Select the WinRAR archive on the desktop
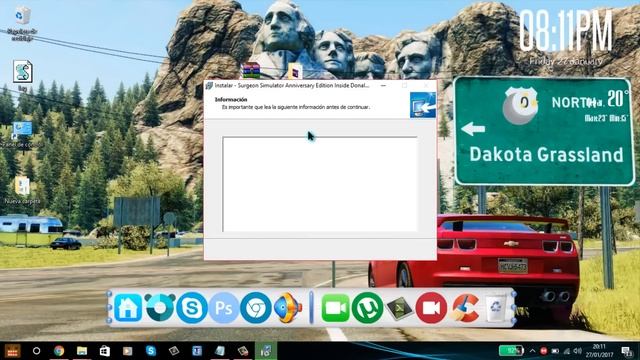Screen dimensions: 640x360 point(251,70)
